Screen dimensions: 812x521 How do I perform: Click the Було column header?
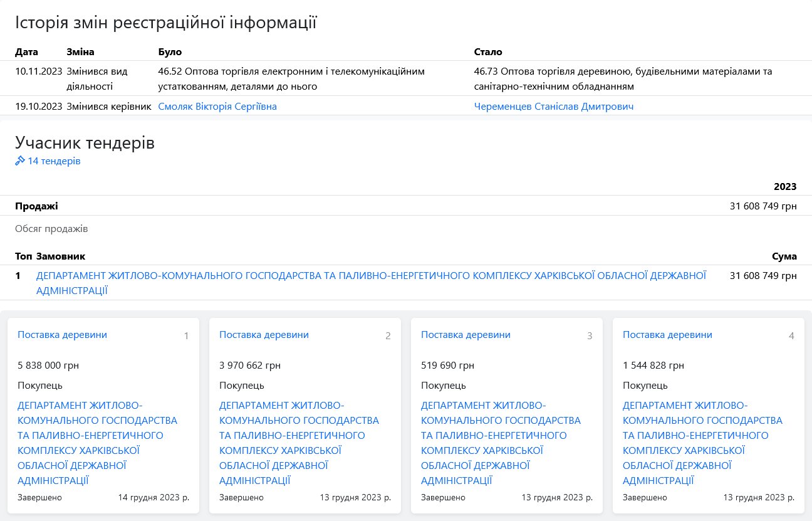170,52
